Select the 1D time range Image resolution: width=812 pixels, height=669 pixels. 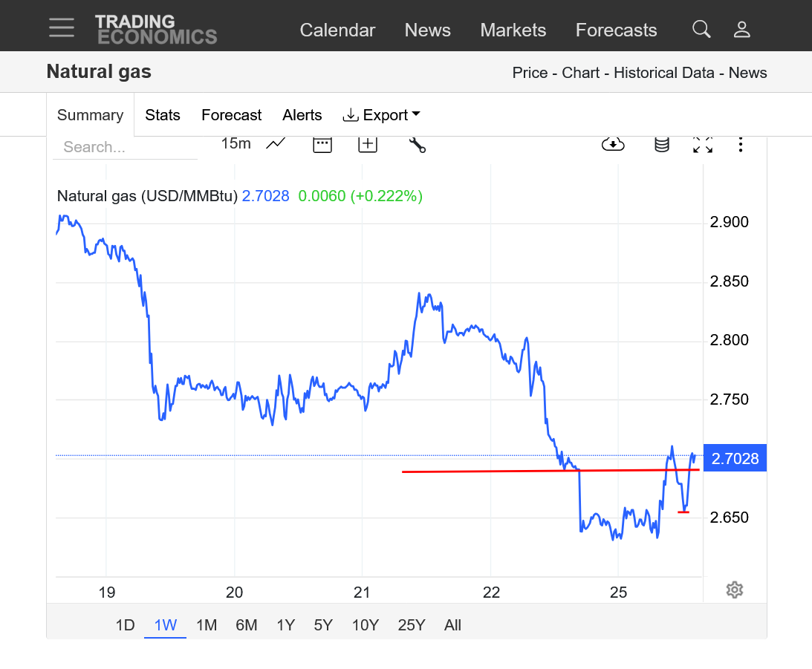125,625
